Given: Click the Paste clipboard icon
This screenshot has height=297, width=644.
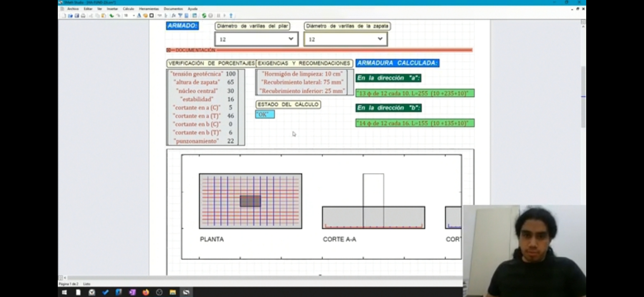Looking at the screenshot, I should click(103, 16).
